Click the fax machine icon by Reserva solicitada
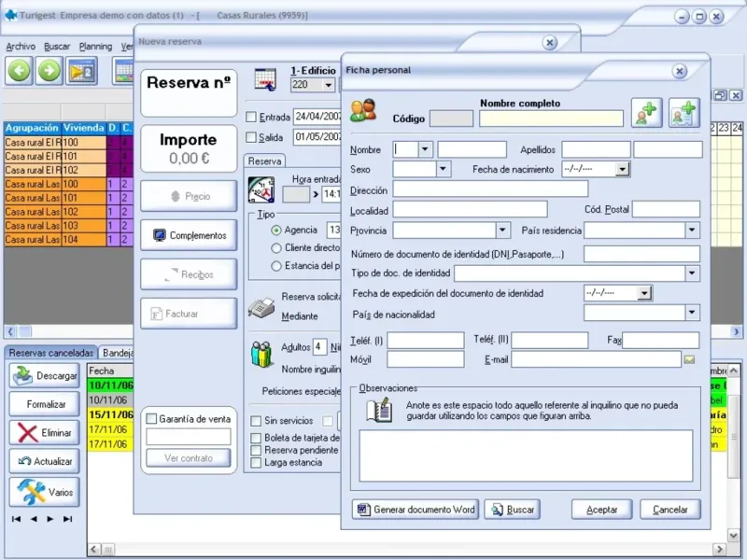747x560 pixels. click(x=261, y=308)
